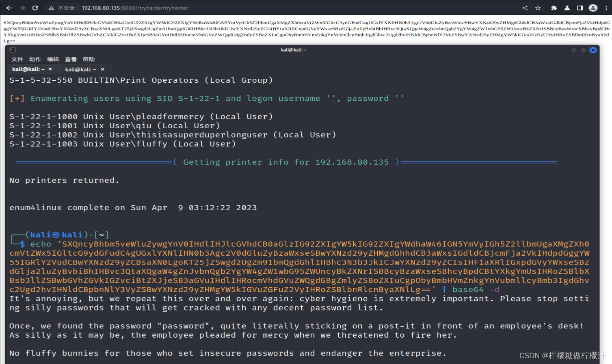Click the 'No fluffy bunnies' line

(228, 353)
